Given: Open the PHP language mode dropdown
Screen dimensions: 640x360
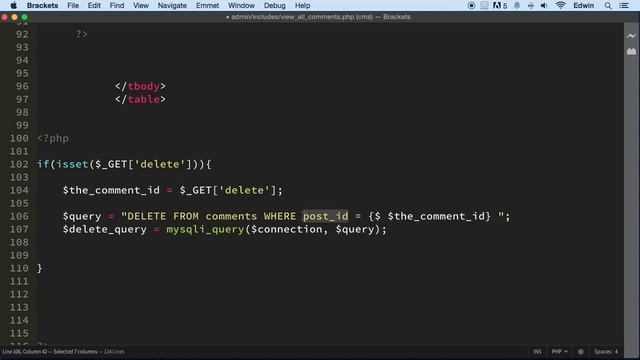Looking at the screenshot, I should [560, 351].
